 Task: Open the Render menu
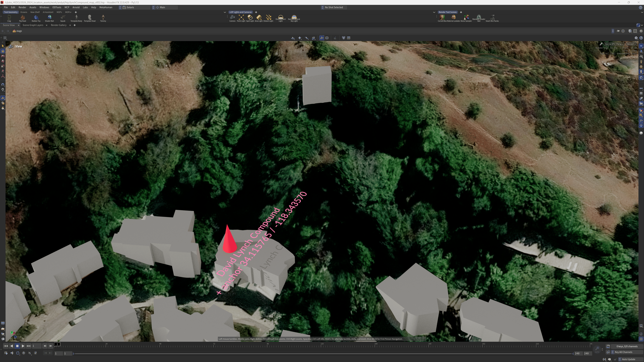tap(22, 7)
